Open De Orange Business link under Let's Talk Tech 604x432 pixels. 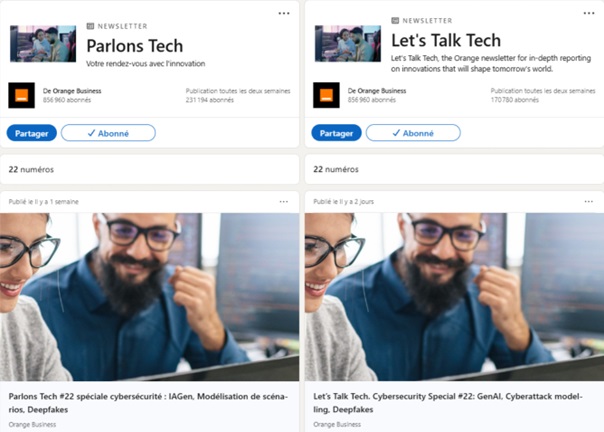click(x=377, y=91)
